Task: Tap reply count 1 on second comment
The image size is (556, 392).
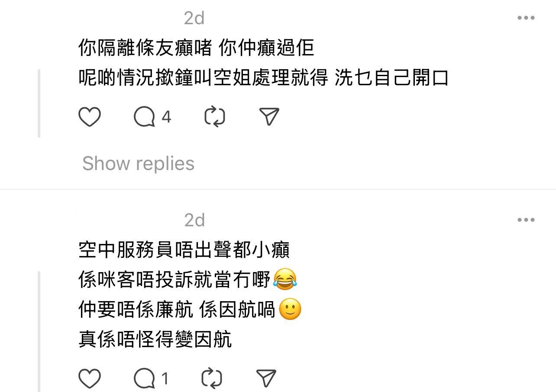Action: point(165,379)
